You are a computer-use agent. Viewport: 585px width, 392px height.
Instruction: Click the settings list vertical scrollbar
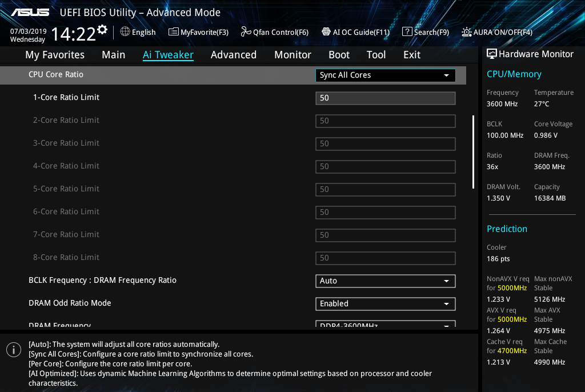click(x=473, y=152)
